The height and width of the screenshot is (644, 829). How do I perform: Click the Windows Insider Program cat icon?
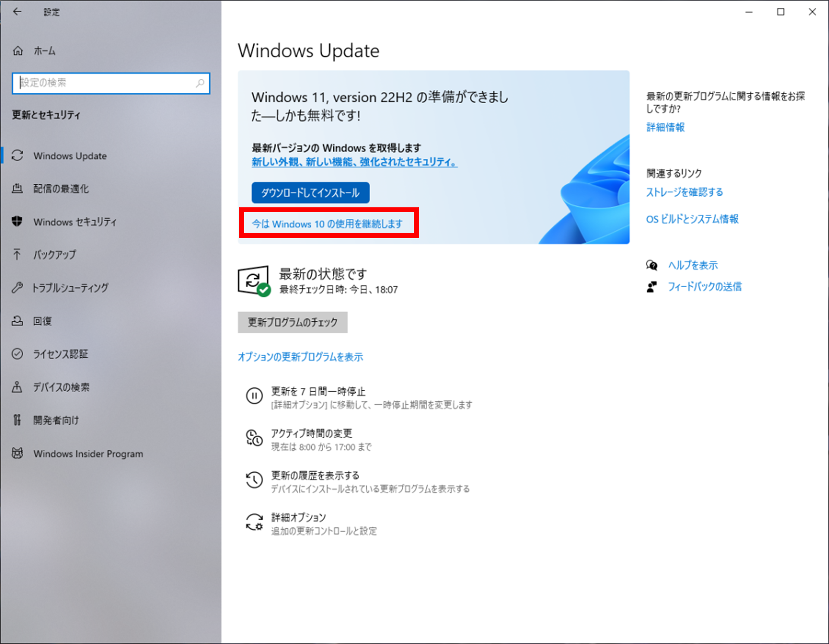pyautogui.click(x=17, y=453)
